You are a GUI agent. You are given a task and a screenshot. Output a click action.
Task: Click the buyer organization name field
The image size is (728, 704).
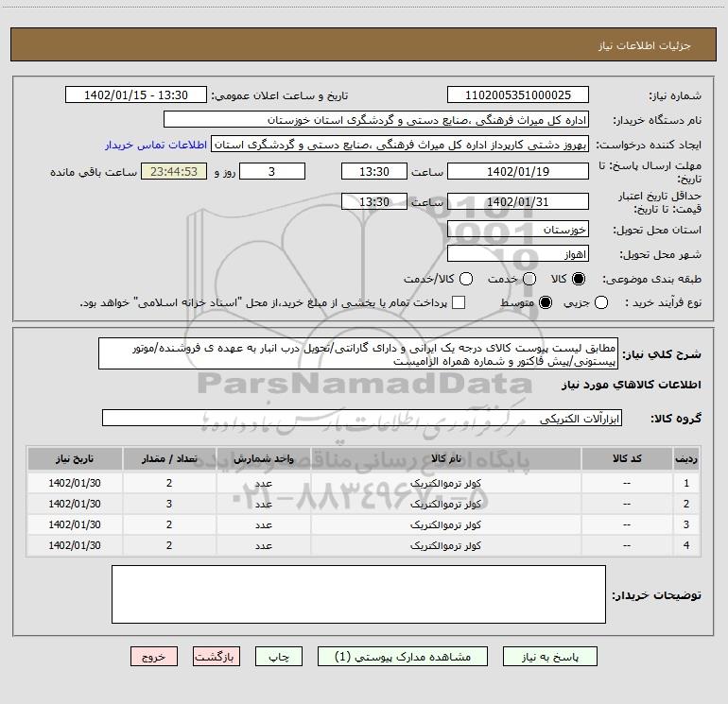click(x=376, y=120)
